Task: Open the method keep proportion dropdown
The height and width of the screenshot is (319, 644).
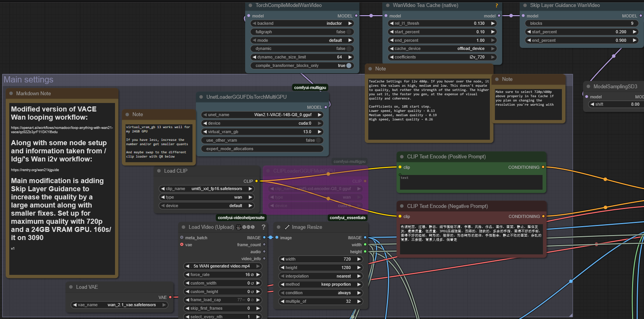Action: click(x=320, y=285)
